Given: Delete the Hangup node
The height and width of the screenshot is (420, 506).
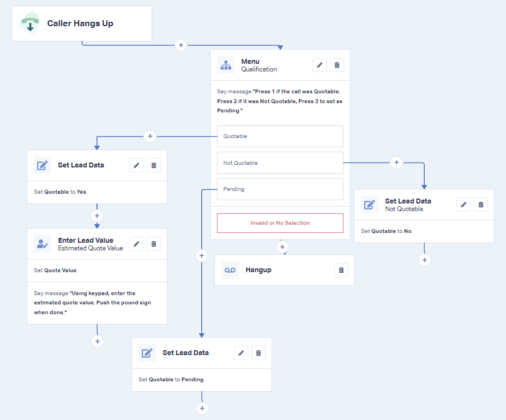Looking at the screenshot, I should [341, 270].
